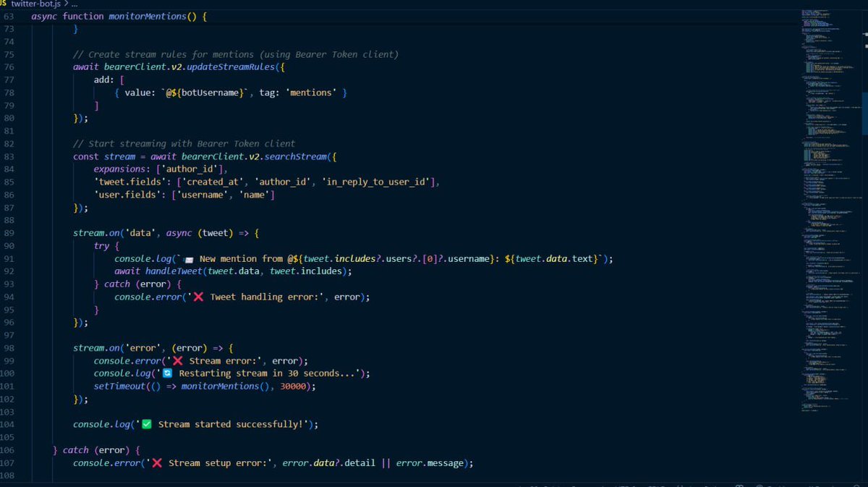Click the 'Create stream rules for mentions' comment
Viewport: 868px width, 487px height.
(x=236, y=54)
